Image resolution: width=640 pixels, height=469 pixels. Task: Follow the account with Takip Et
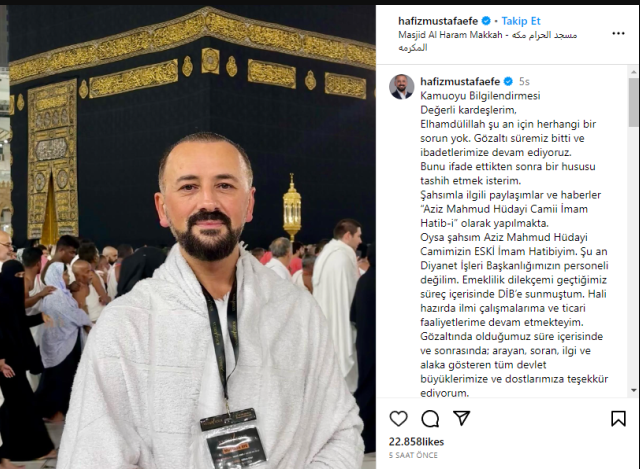click(521, 21)
